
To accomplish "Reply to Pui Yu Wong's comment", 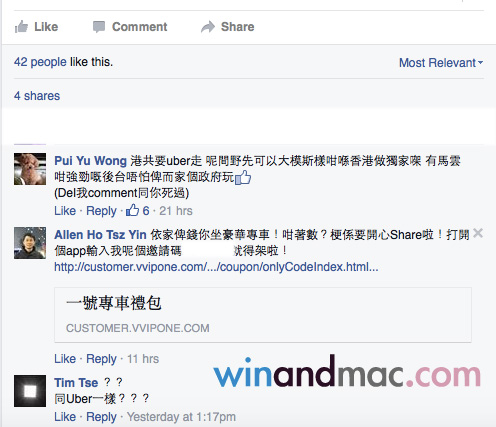I will coord(101,211).
